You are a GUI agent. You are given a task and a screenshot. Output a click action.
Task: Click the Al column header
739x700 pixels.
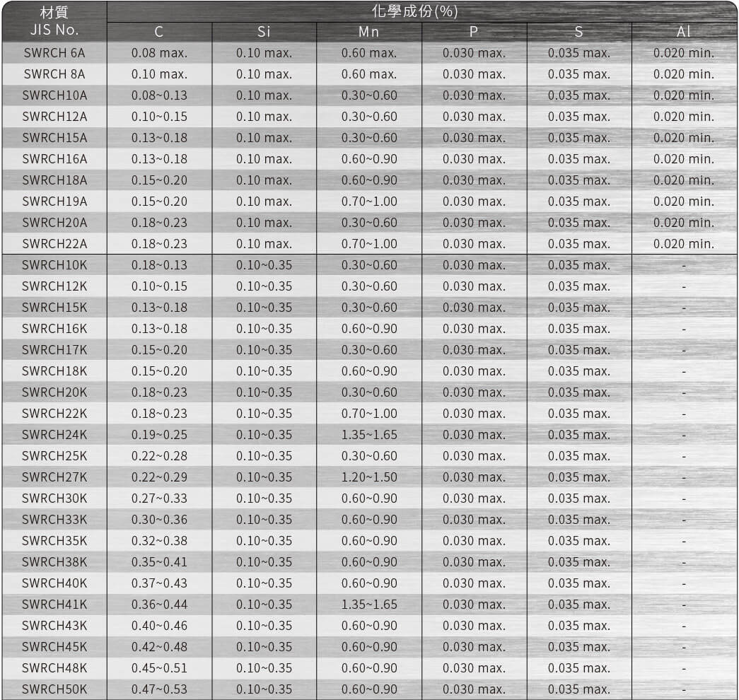[x=684, y=32]
